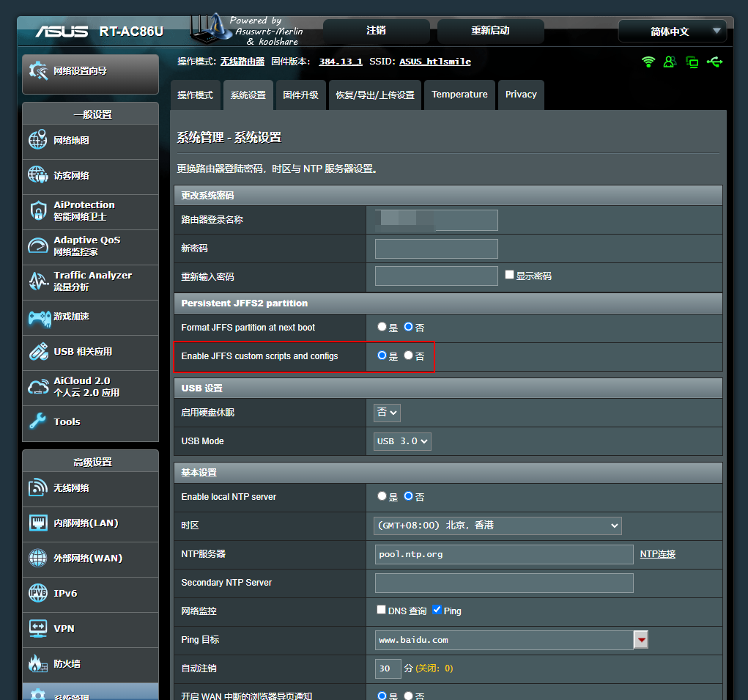Viewport: 748px width, 700px height.
Task: Open Adaptive QoS gauge icon
Action: tap(38, 246)
